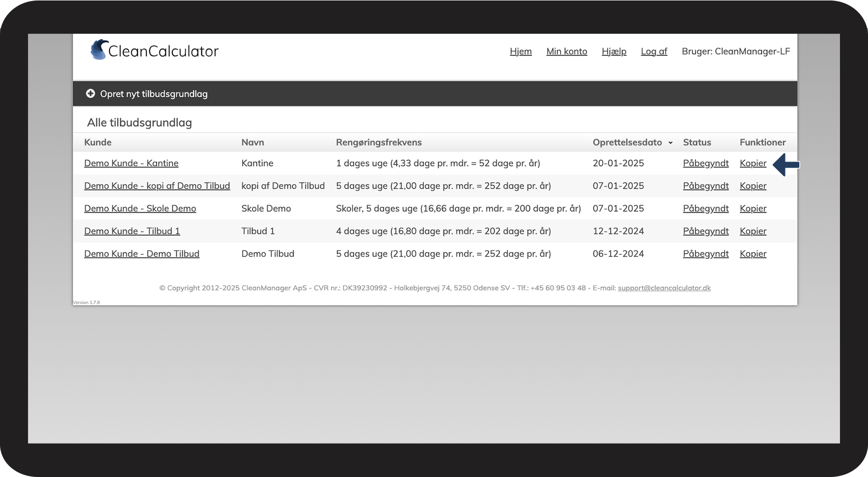Sort by the Kunde column header
The width and height of the screenshot is (868, 477).
(x=98, y=142)
